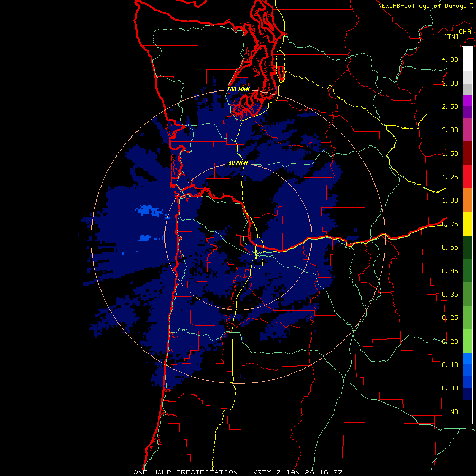This screenshot has width=476, height=476.
Task: Click the 1.50 legend value
Action: 450,153
